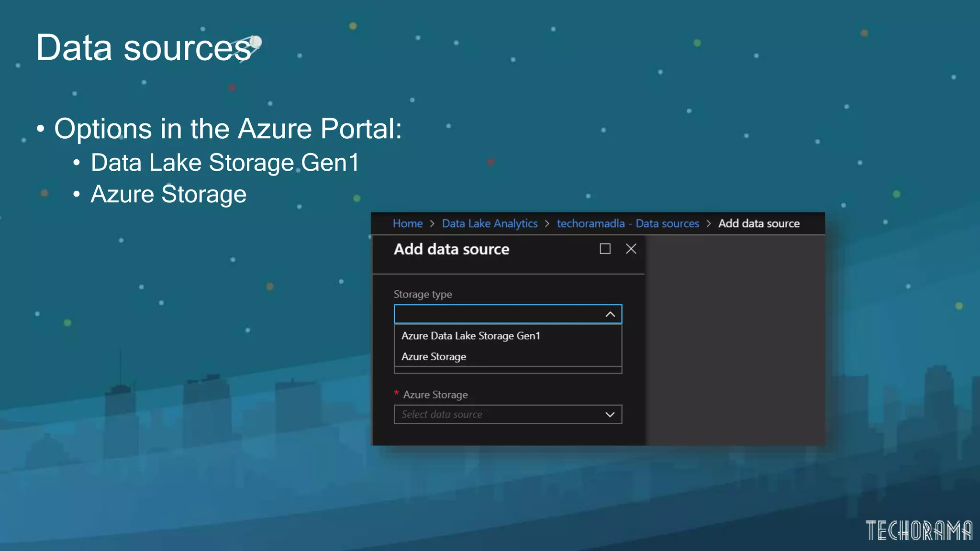The image size is (980, 551).
Task: Click the Options in the Azure Portal bullet
Action: coord(228,129)
